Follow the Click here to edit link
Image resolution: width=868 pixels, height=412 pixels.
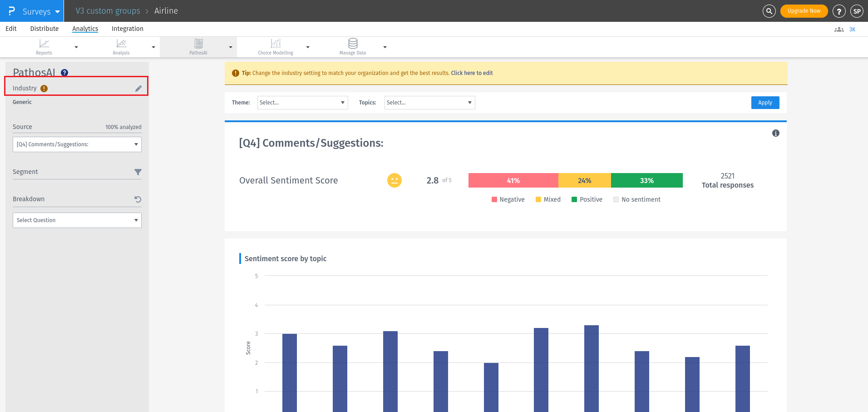(x=472, y=73)
